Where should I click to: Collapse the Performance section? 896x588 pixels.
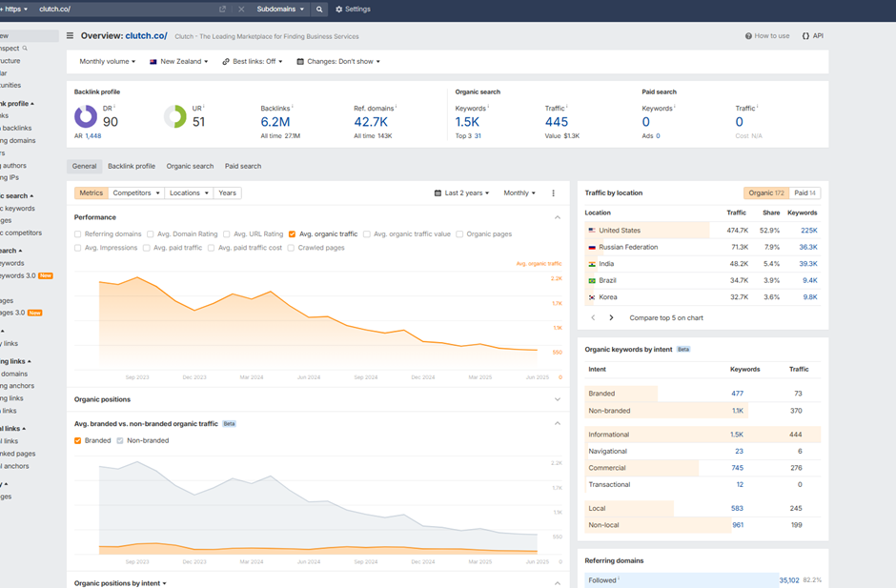(x=558, y=217)
